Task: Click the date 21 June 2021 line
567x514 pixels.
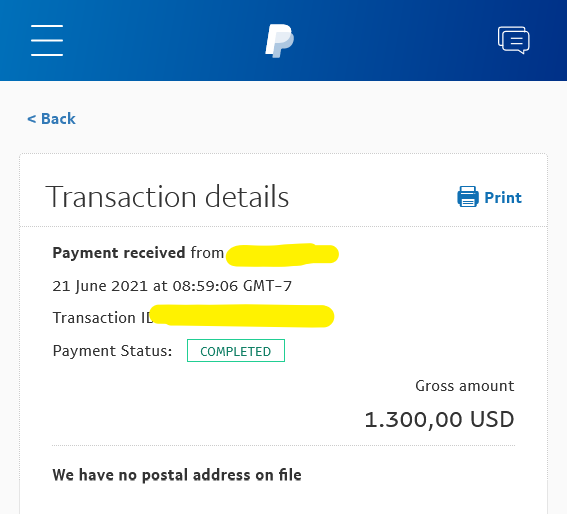Action: [x=172, y=286]
